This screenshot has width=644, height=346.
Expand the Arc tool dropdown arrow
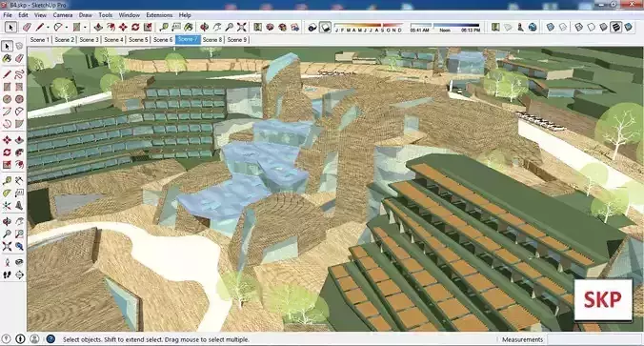(x=67, y=27)
